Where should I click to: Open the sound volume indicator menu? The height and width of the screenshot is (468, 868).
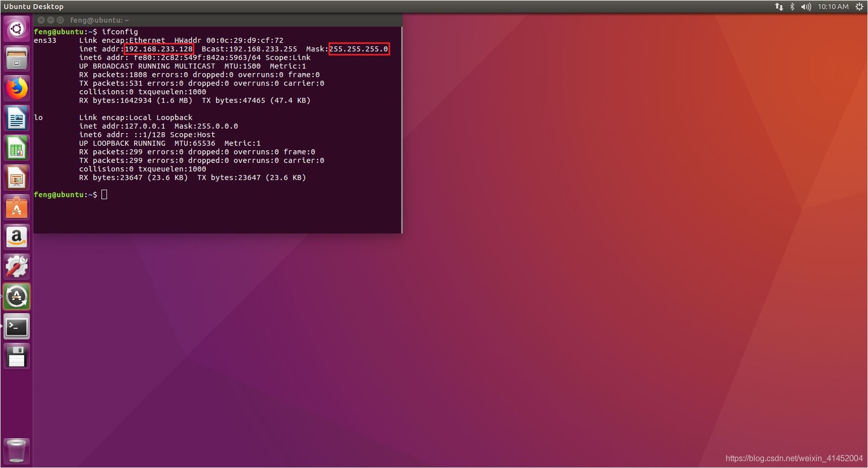tap(806, 7)
